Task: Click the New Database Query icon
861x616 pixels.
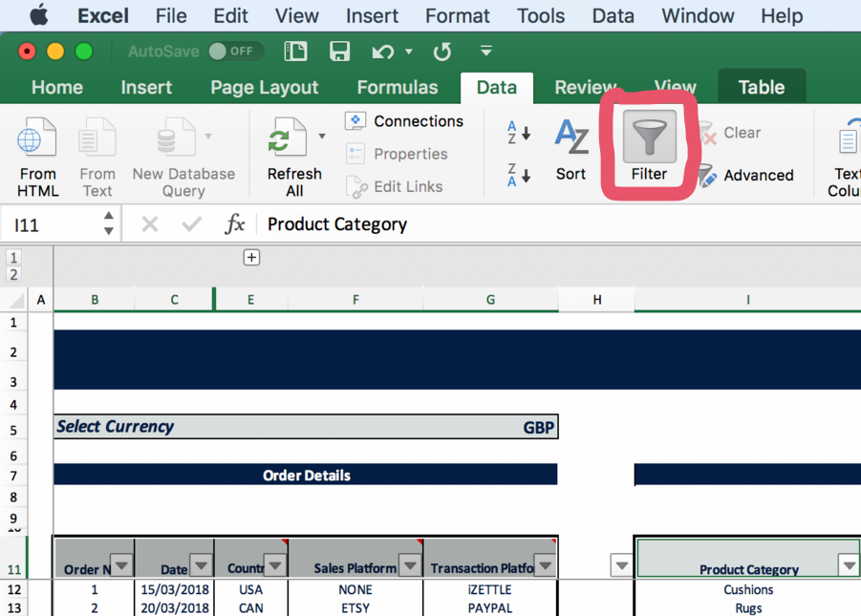Action: pyautogui.click(x=176, y=137)
